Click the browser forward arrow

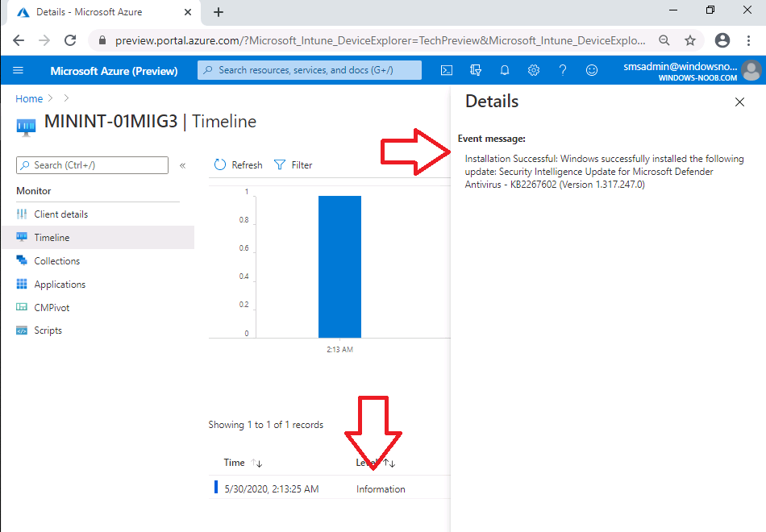(x=44, y=40)
